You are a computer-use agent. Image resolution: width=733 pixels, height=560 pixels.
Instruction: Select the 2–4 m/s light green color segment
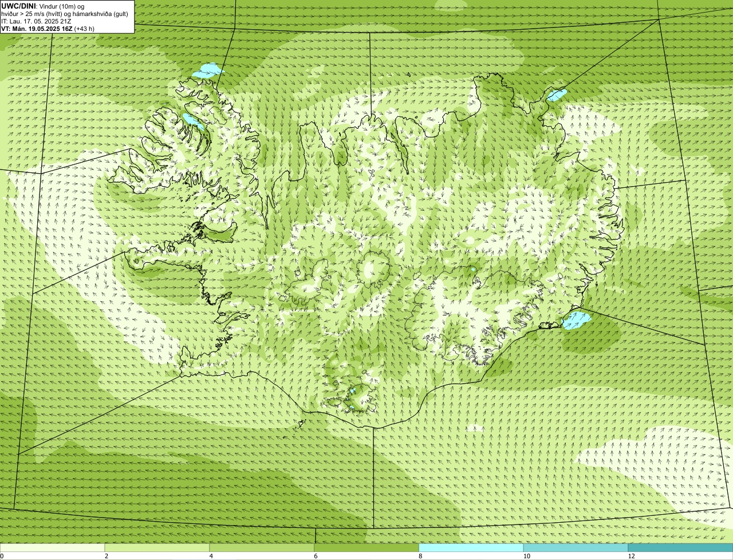click(157, 548)
